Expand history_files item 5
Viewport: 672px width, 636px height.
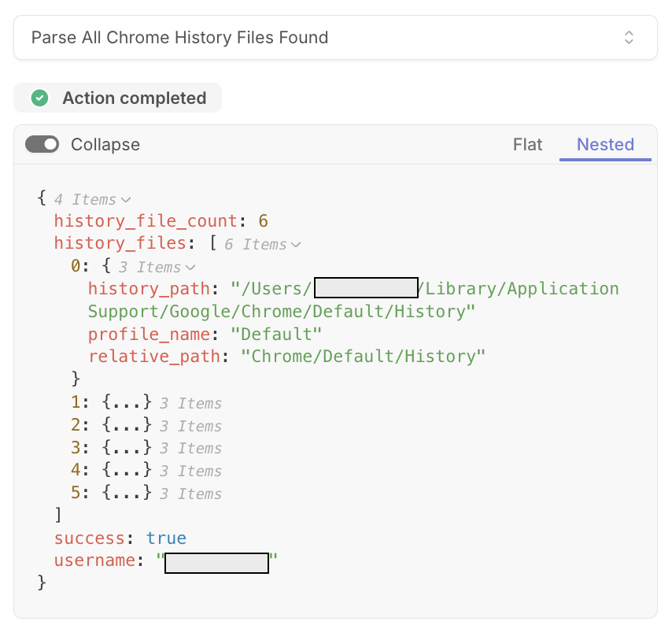point(127,493)
